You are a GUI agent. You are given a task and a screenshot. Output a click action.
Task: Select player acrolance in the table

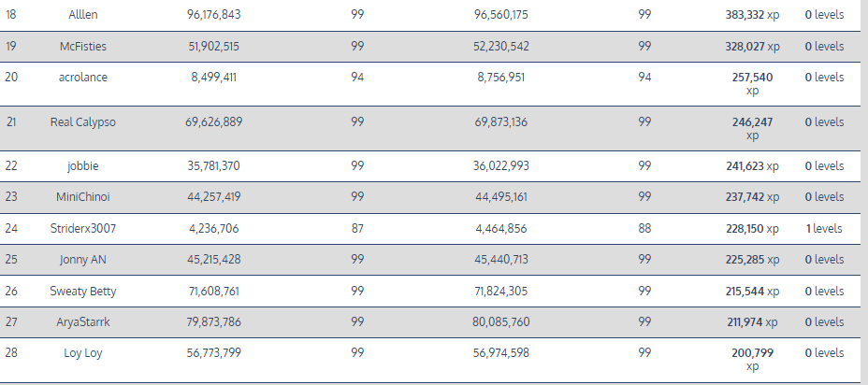82,78
